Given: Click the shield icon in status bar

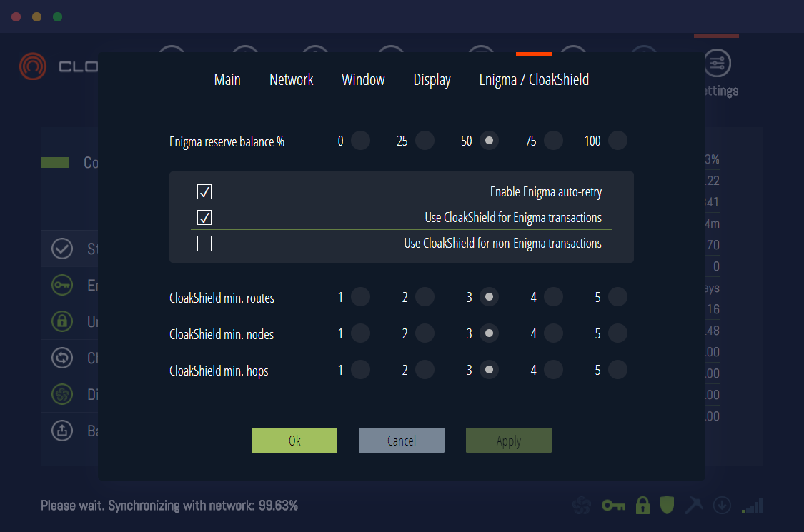Looking at the screenshot, I should pos(667,506).
